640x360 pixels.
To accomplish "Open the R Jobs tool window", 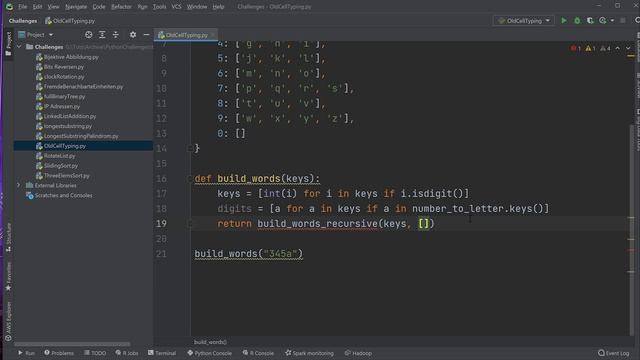I will click(127, 353).
